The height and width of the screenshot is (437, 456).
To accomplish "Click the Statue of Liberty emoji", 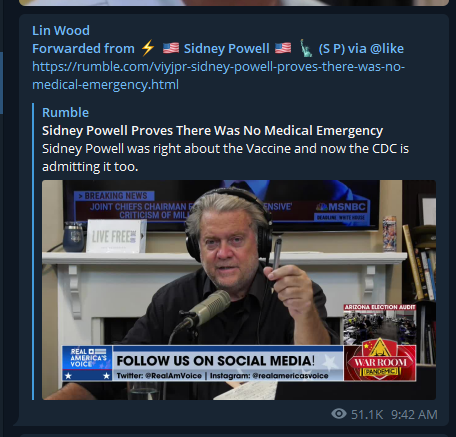I will tap(306, 48).
